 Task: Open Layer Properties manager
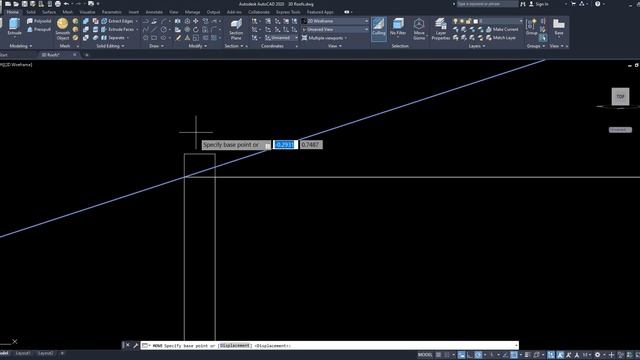pos(440,29)
